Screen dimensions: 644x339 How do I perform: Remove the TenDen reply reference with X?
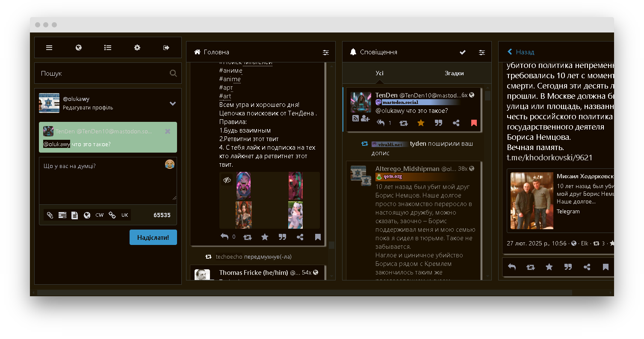[x=168, y=131]
